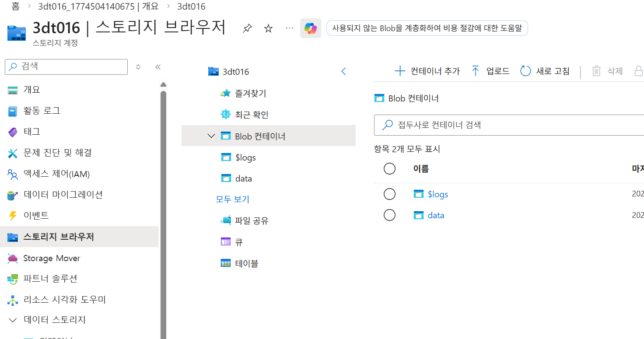
Task: Select all containers with the header checkbox
Action: (x=389, y=168)
